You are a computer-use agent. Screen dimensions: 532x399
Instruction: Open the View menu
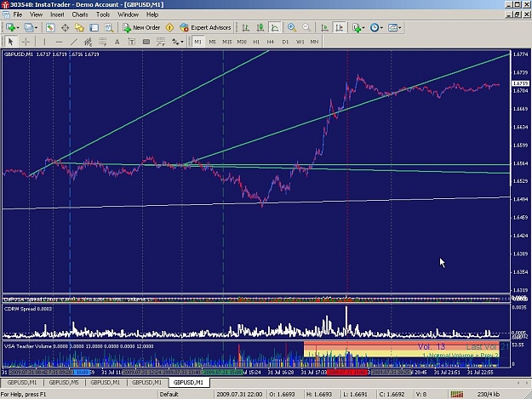pyautogui.click(x=37, y=14)
